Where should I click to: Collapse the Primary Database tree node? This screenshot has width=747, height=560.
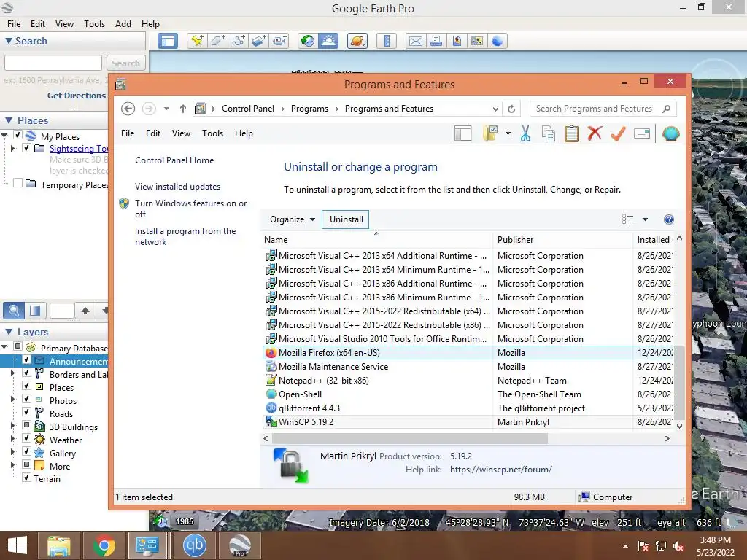[4, 346]
